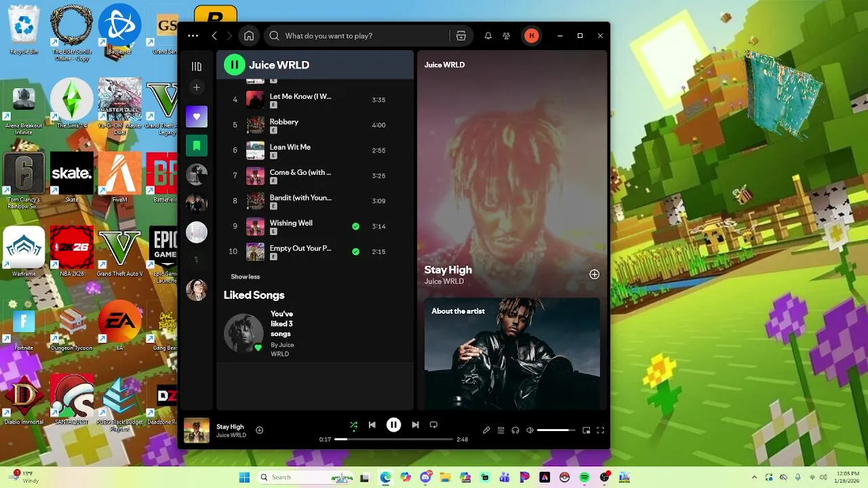Open the Browse icon in search bar
The width and height of the screenshot is (868, 488).
[461, 36]
